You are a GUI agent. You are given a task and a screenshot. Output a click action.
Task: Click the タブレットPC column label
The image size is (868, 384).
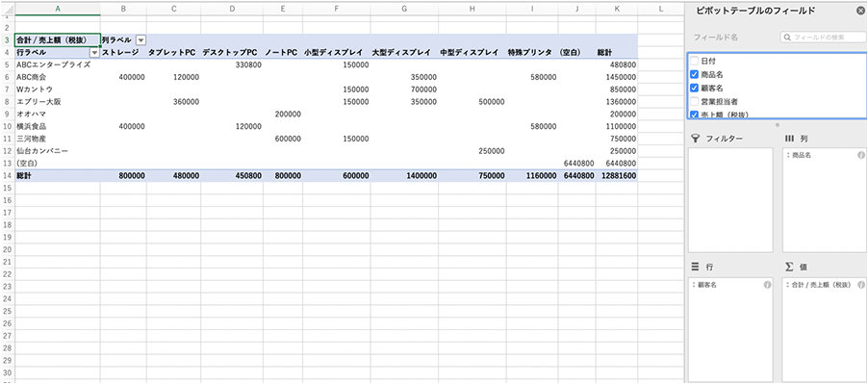tap(171, 53)
